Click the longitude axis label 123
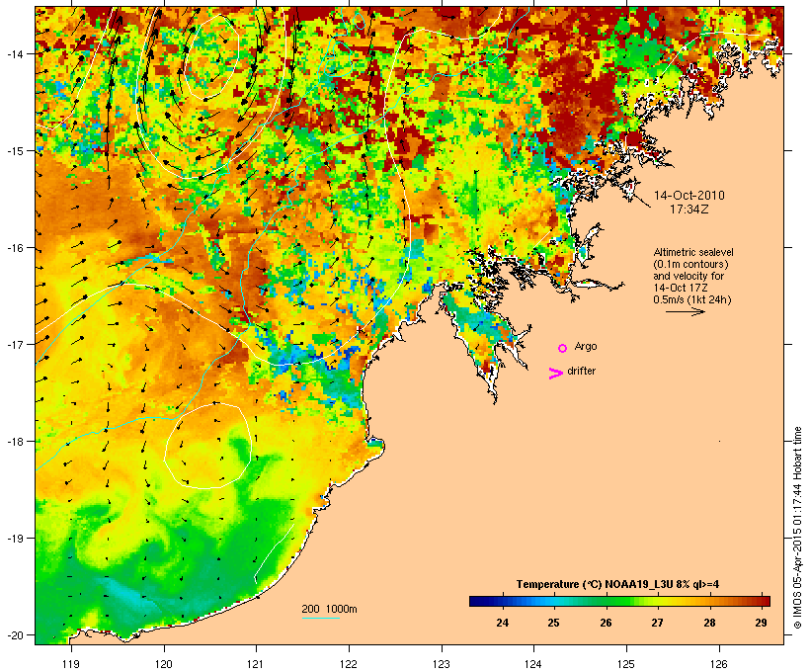This screenshot has width=810, height=672. [442, 664]
